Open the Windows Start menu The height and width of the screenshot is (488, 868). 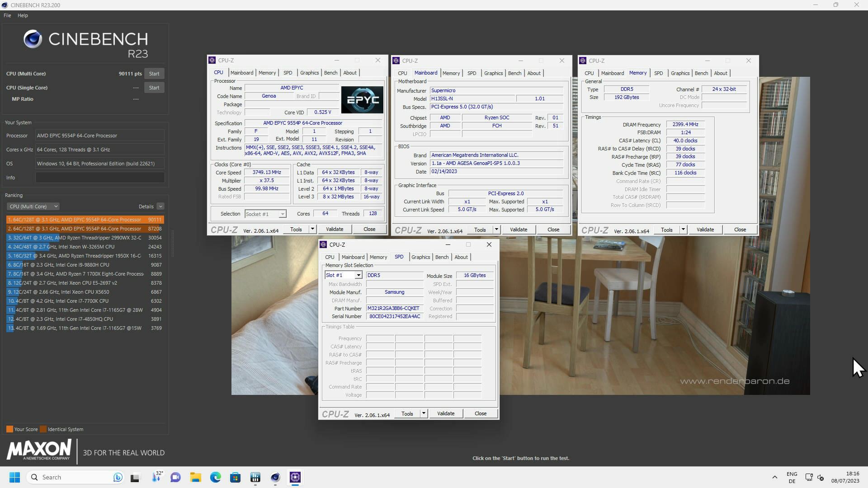coord(14,477)
